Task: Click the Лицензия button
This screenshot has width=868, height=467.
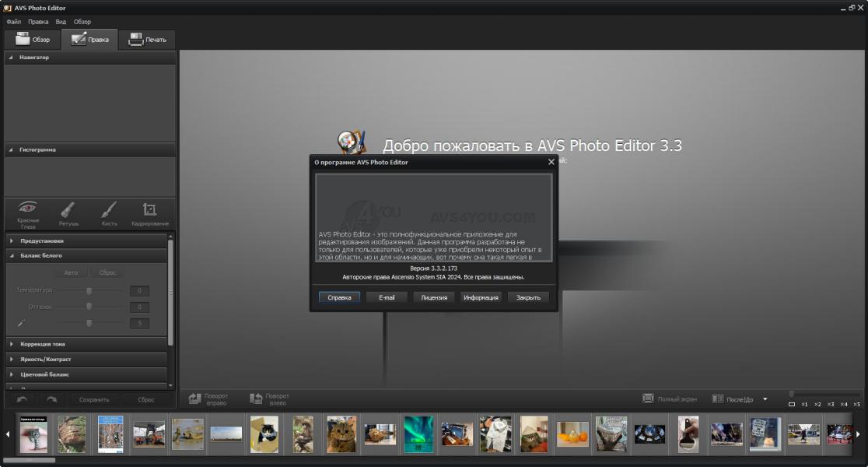Action: [x=434, y=297]
